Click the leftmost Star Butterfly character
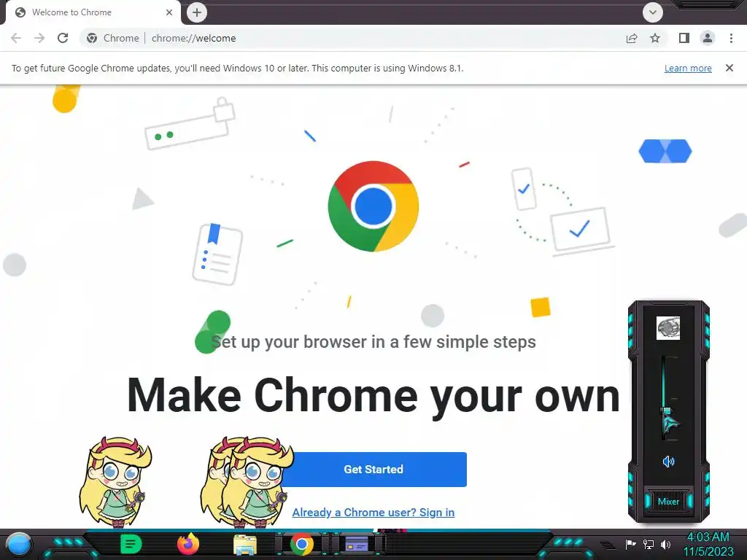 (115, 482)
